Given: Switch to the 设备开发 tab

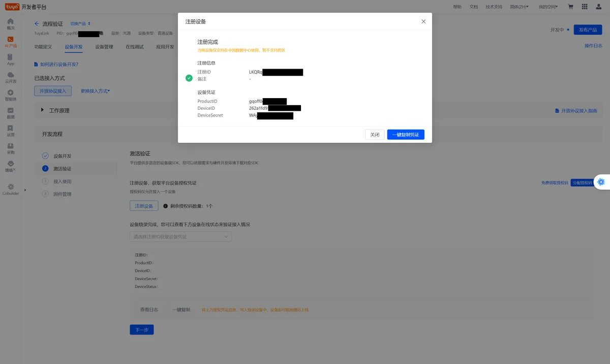Looking at the screenshot, I should pyautogui.click(x=74, y=47).
